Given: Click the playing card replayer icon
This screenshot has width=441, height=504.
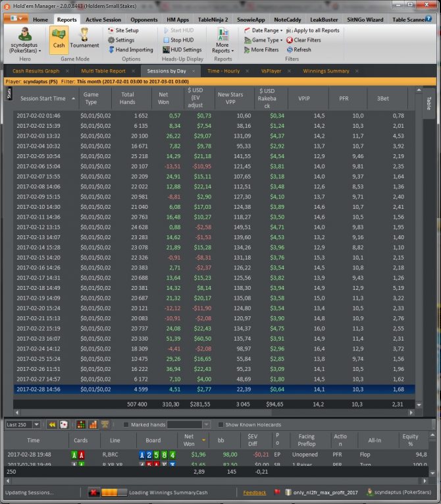Looking at the screenshot, I should pyautogui.click(x=64, y=424).
